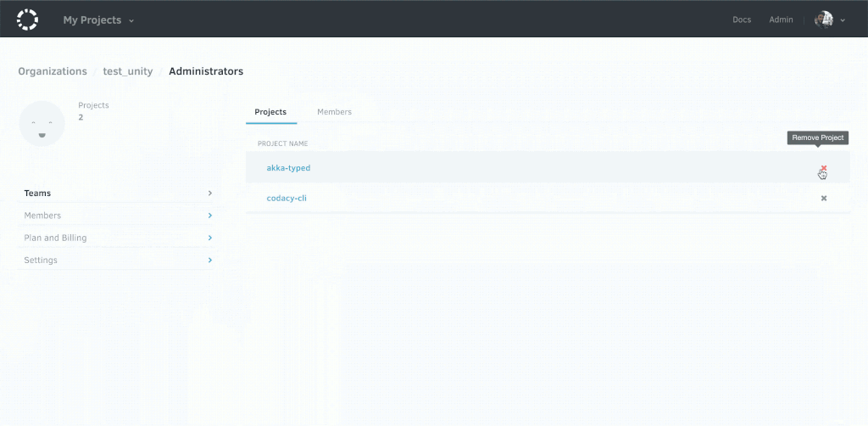
Task: Open Settings in the left sidebar
Action: [41, 260]
